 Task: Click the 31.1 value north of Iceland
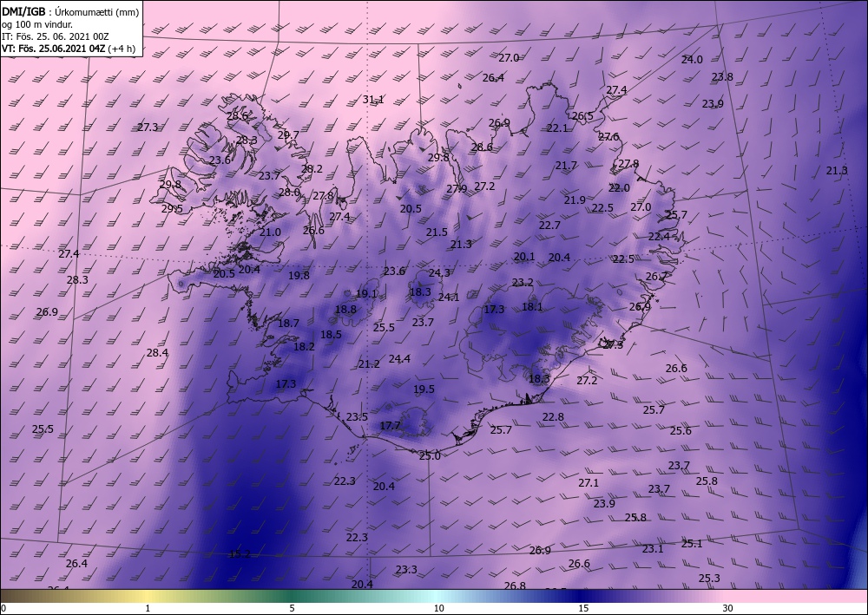pos(373,100)
